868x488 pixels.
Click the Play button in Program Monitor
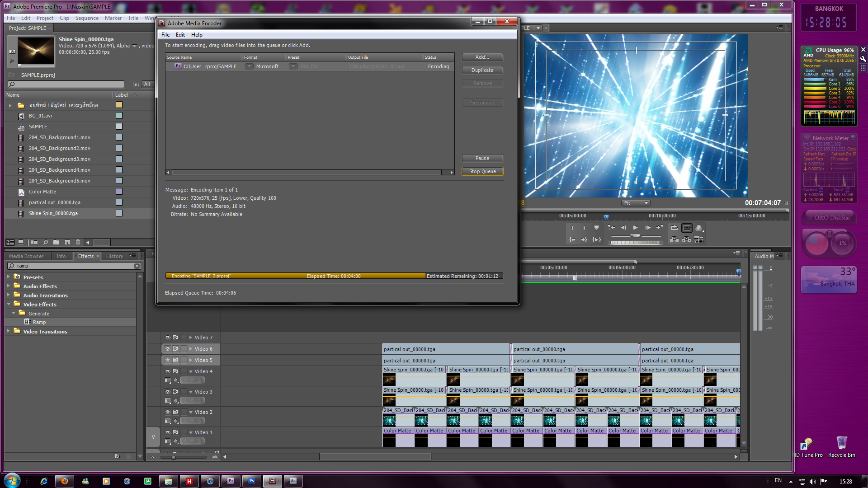[x=635, y=228]
